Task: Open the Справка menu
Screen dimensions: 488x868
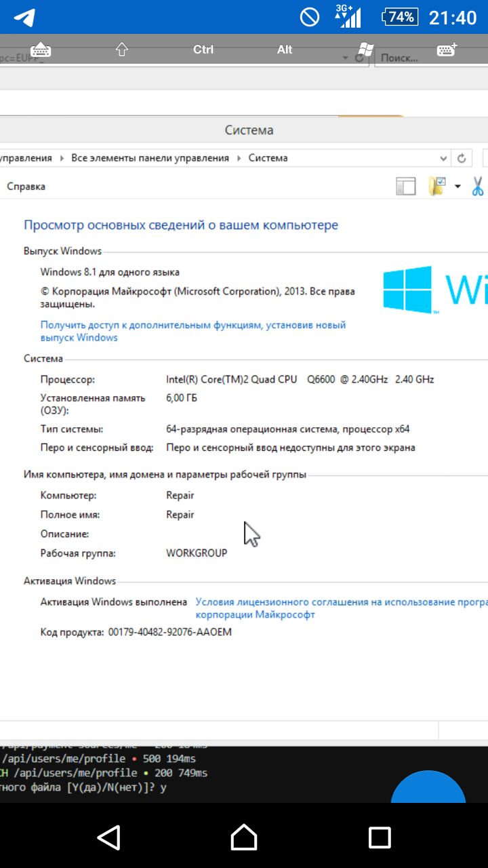Action: tap(26, 186)
